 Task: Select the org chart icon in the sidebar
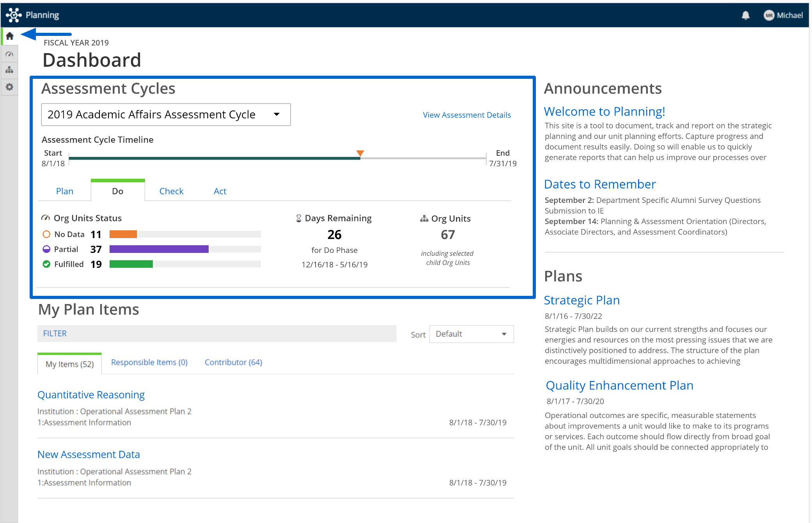pyautogui.click(x=10, y=70)
